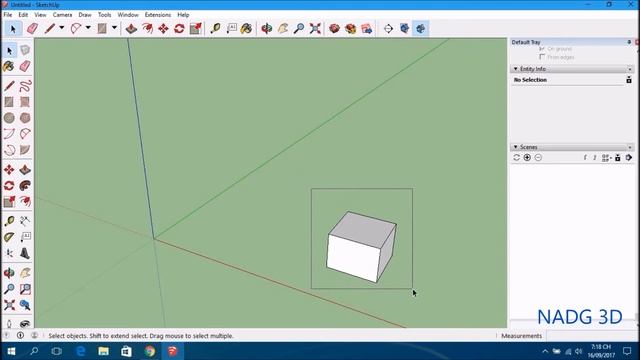640x360 pixels.
Task: Pick the Polygon tool in left palette
Action: pos(25,118)
